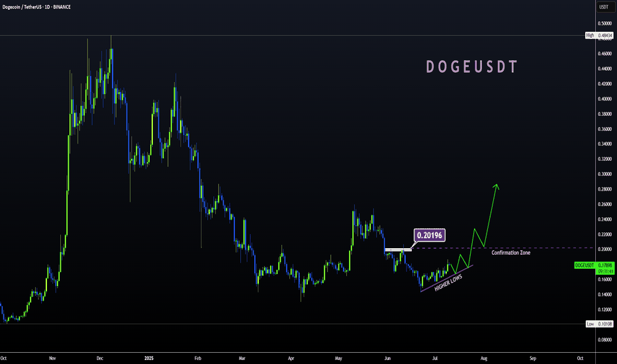Click the 0.28000 price axis tick
Screen dimensions: 617x364
coord(605,189)
